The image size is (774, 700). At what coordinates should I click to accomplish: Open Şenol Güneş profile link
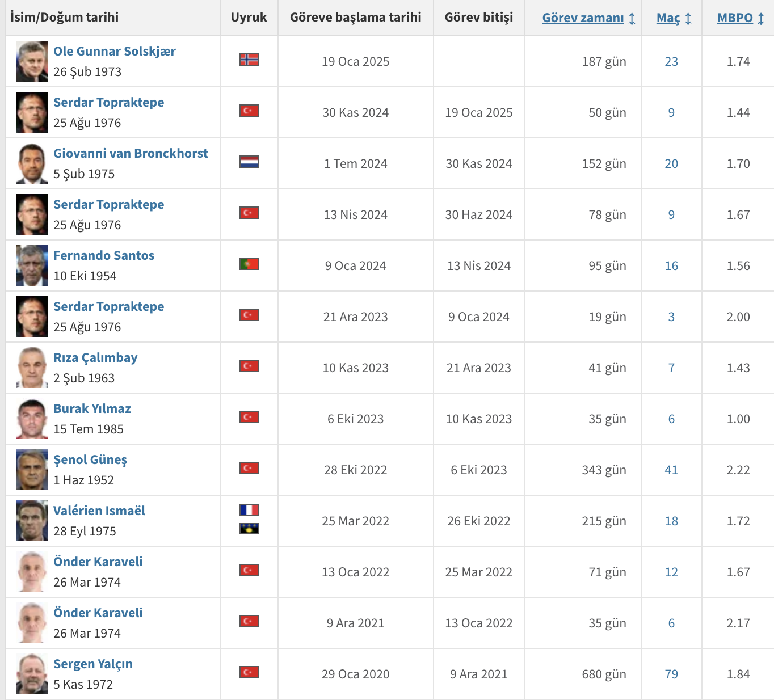click(x=90, y=459)
